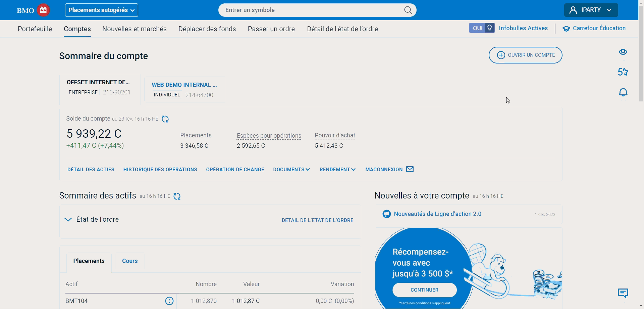Click the Ouvrir un compte button

pyautogui.click(x=525, y=55)
